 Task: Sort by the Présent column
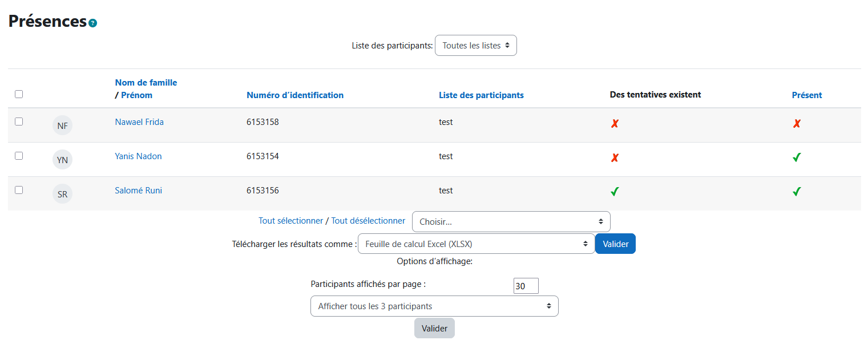[x=807, y=95]
